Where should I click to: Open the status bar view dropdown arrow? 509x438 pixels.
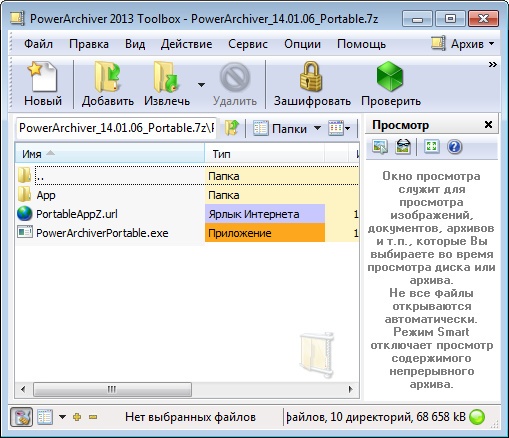[x=62, y=417]
